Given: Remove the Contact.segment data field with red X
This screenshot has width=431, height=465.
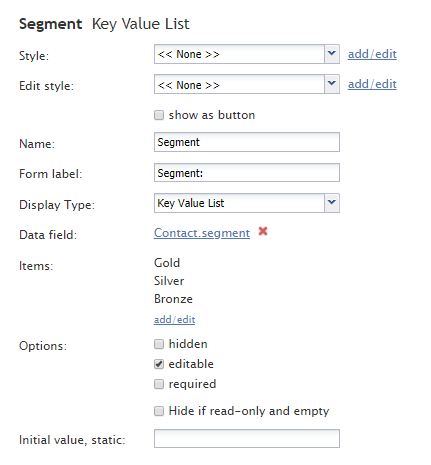Looking at the screenshot, I should click(263, 231).
